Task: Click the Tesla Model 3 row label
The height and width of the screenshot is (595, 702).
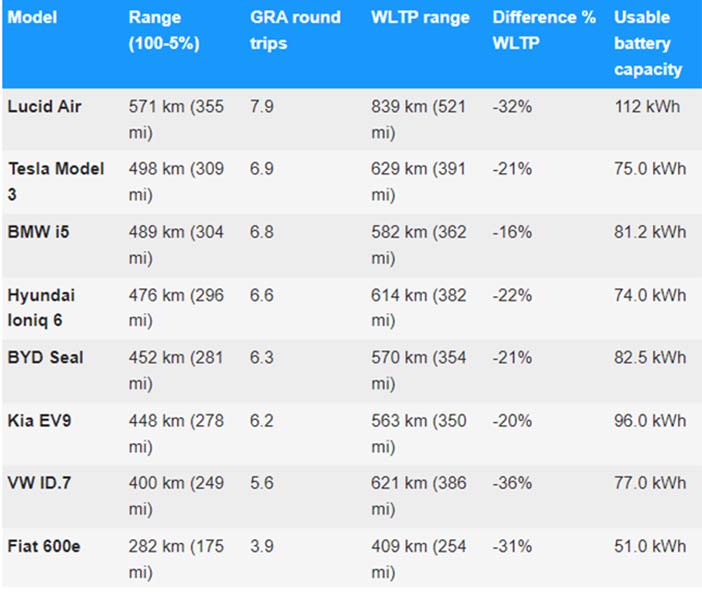Action: [56, 181]
